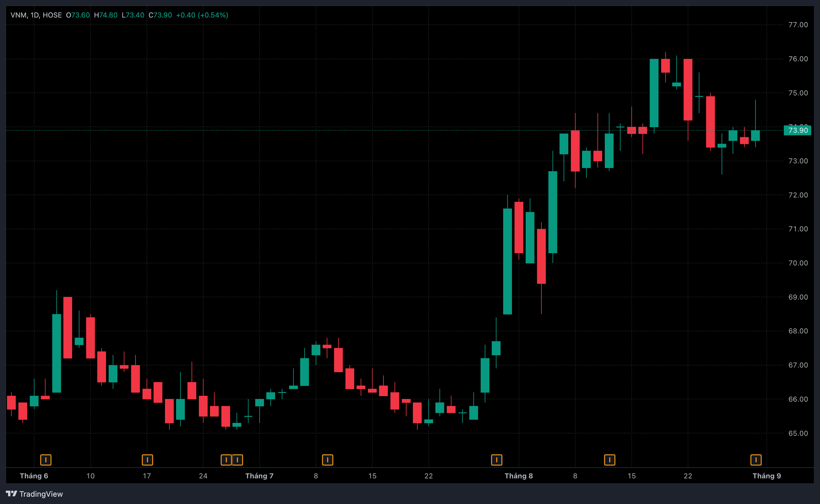Click the 65.00 price axis label
The width and height of the screenshot is (820, 504).
click(x=798, y=433)
